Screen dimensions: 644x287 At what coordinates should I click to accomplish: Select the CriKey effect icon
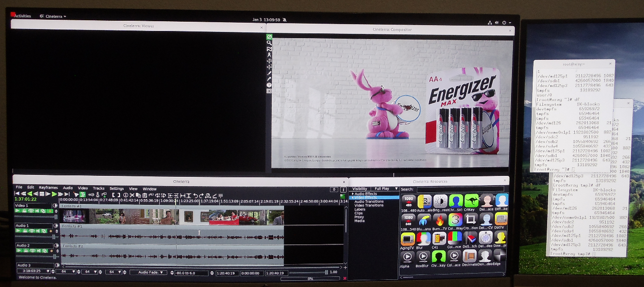(471, 201)
